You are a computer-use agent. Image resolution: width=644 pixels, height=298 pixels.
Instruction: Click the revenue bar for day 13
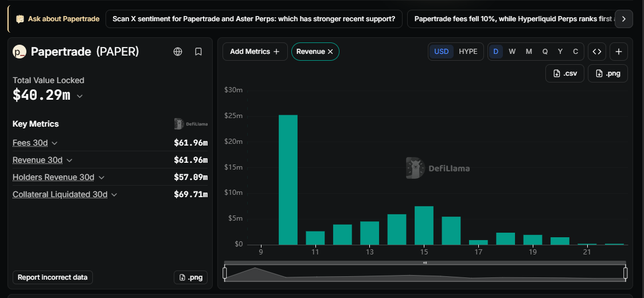point(370,233)
